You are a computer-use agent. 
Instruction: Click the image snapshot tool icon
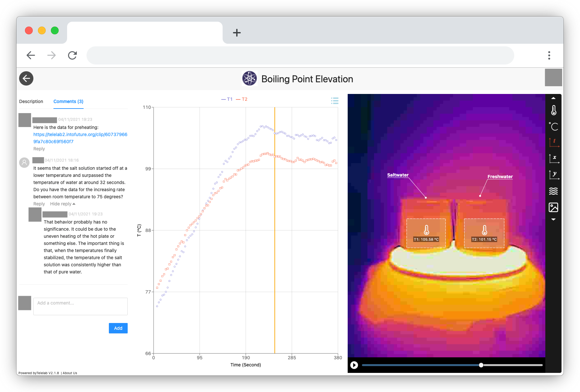[553, 207]
